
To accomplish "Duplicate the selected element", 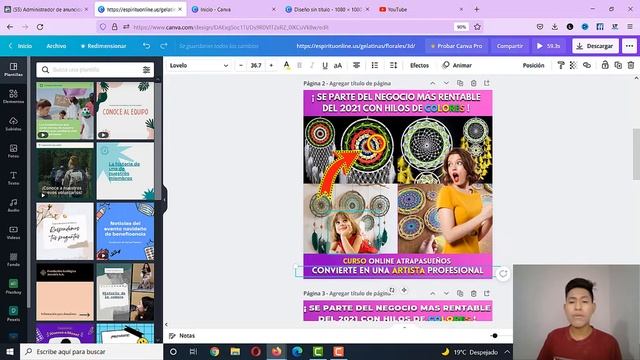I will coord(618,65).
